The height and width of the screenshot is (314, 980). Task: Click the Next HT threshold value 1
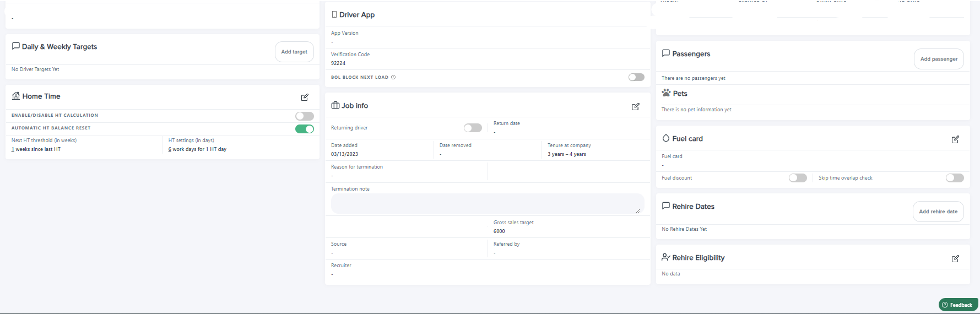tap(13, 149)
